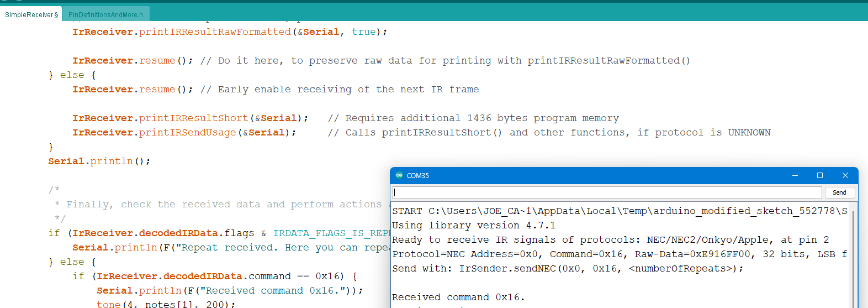
Task: Click the 'Send with: IrSender.sendNEC' output line
Action: click(568, 268)
